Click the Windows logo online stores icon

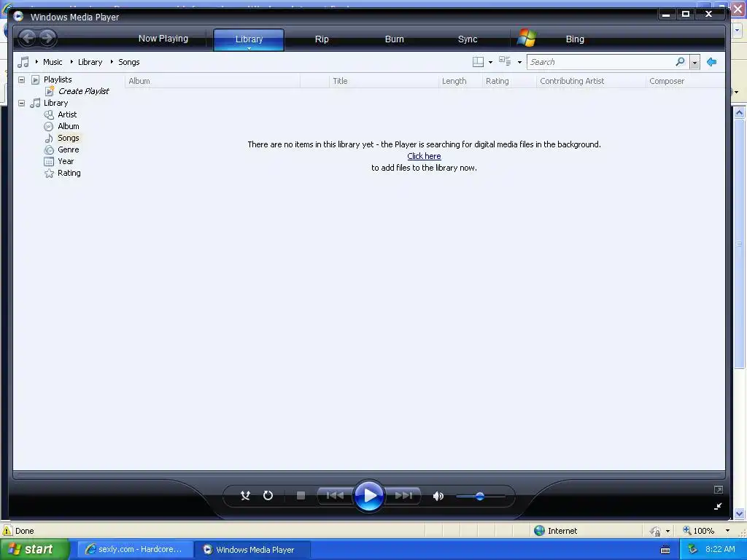[x=527, y=38]
